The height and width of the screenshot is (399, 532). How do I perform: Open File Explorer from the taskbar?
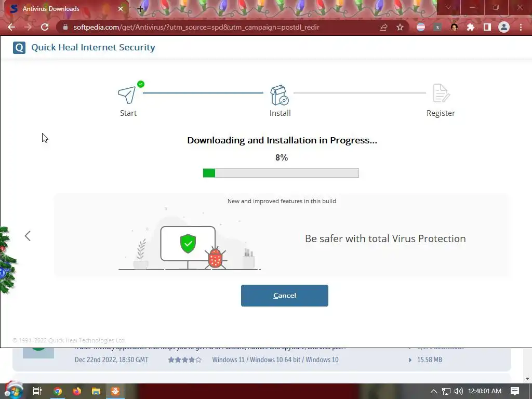[96, 391]
